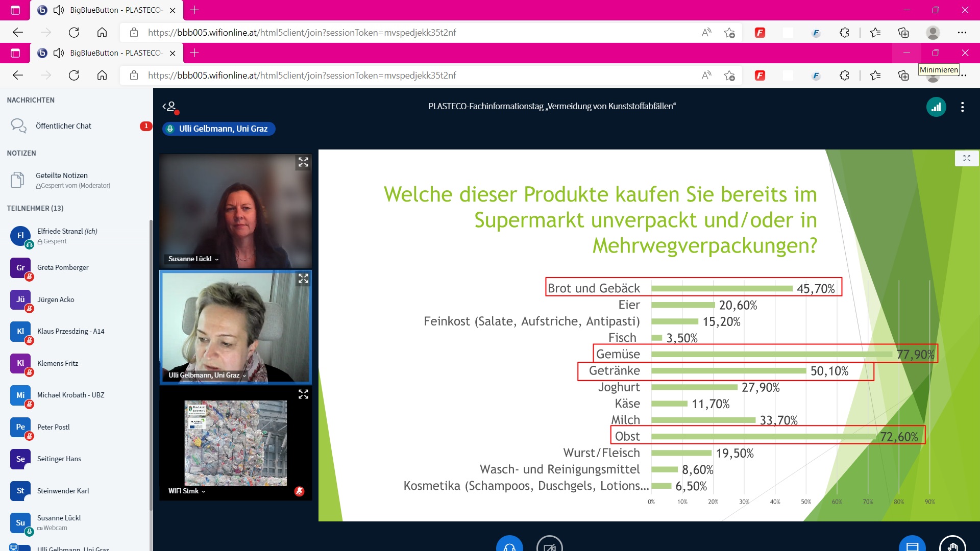Toggle the presentation minimize/restore button
This screenshot has height=551, width=980.
click(912, 545)
